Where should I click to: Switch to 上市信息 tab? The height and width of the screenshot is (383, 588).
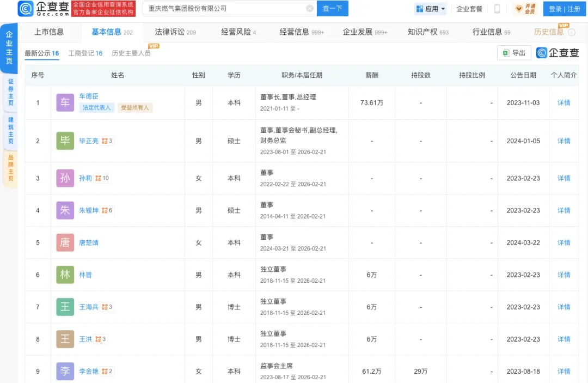point(49,32)
